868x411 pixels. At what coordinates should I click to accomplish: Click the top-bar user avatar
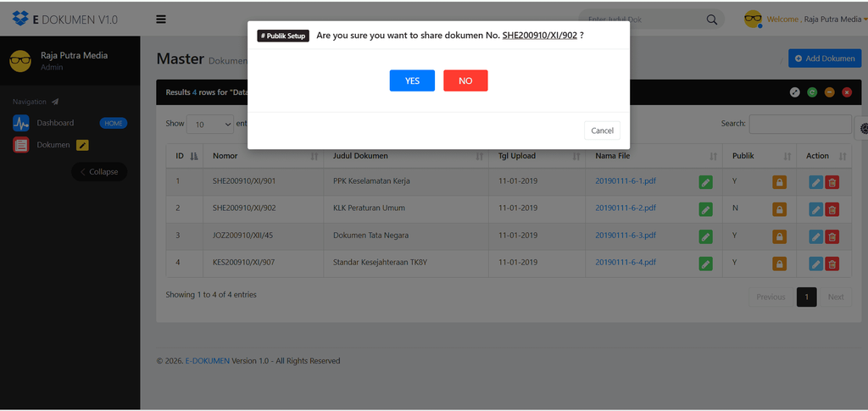[753, 19]
